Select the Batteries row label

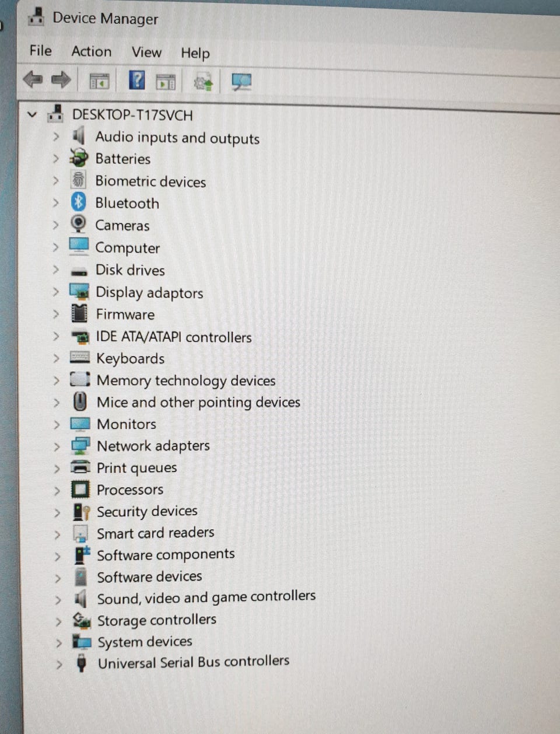tap(123, 159)
